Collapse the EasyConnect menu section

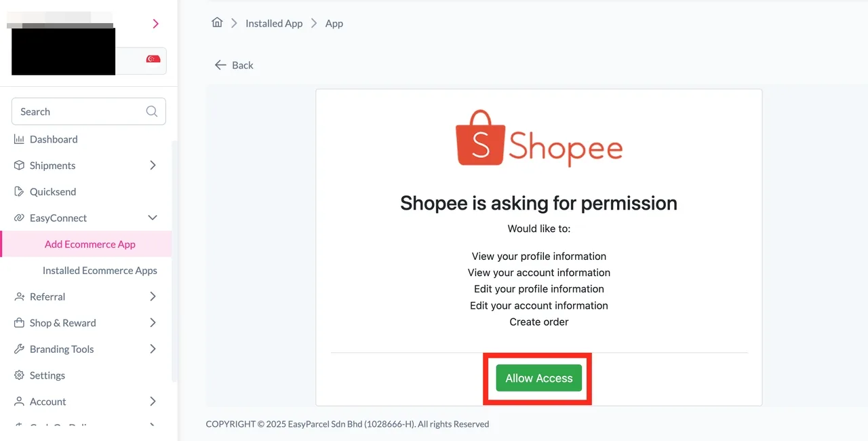pyautogui.click(x=154, y=217)
